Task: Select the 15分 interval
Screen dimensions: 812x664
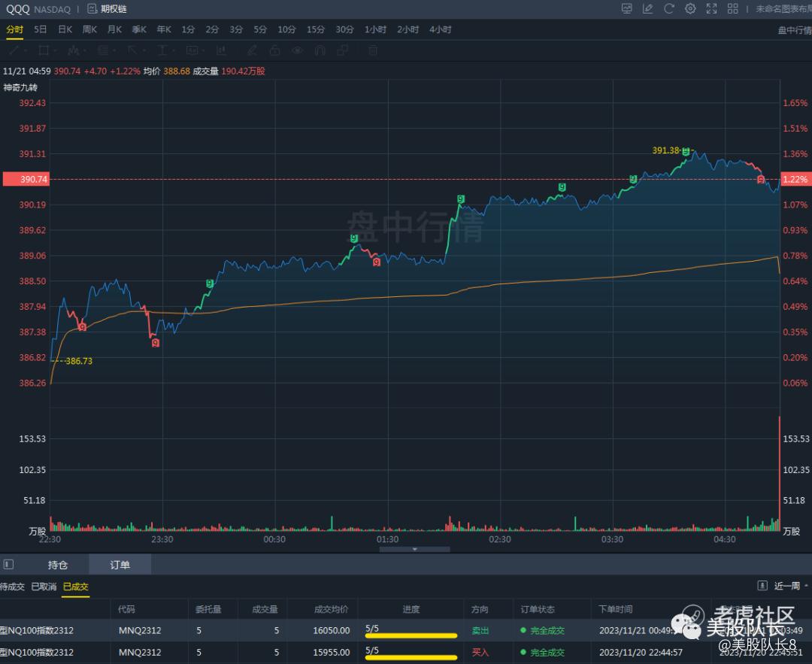Action: tap(315, 29)
